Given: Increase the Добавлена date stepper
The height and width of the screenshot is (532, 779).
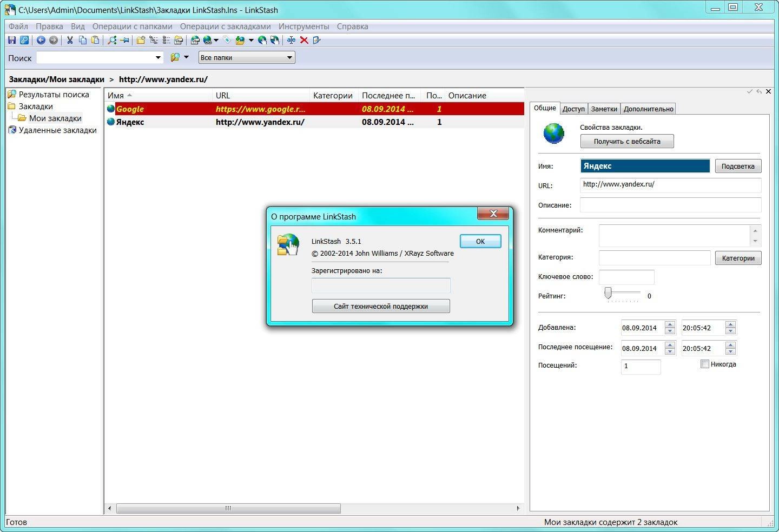Looking at the screenshot, I should 670,325.
